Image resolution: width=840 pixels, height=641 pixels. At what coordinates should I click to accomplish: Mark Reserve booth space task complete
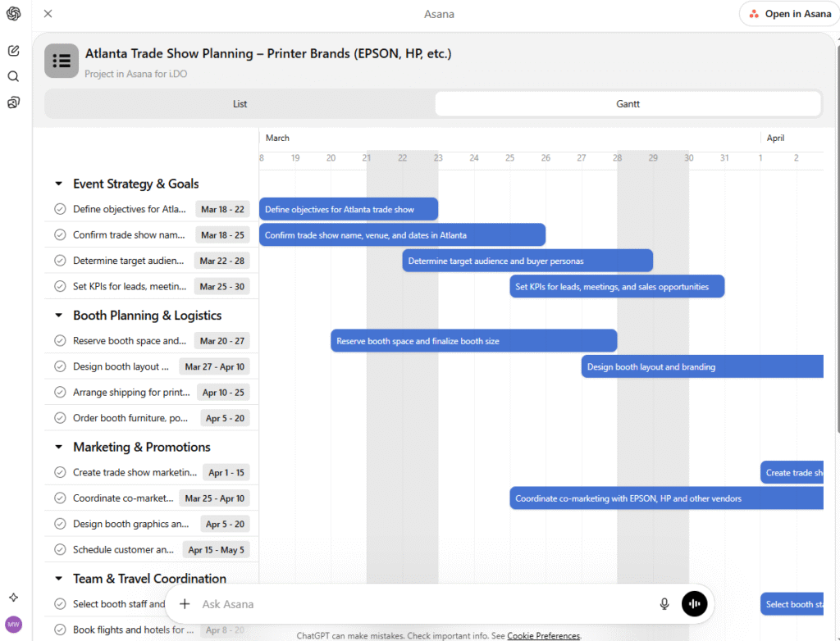pyautogui.click(x=59, y=340)
